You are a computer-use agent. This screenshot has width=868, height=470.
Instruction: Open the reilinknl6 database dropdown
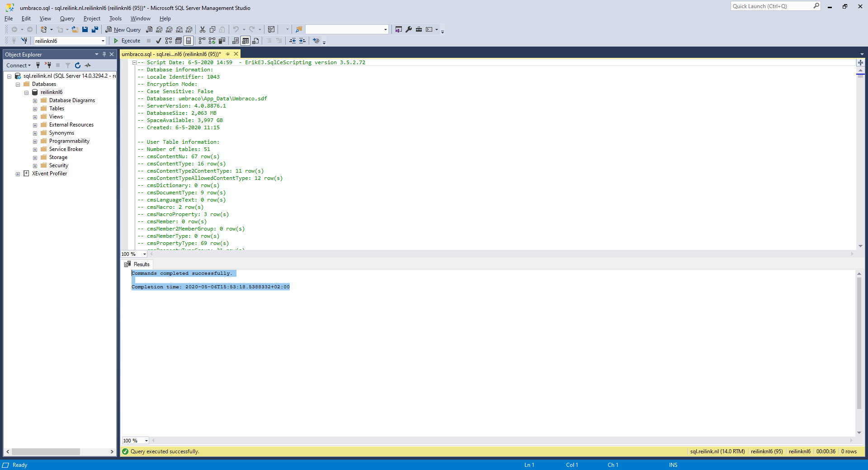(x=103, y=41)
